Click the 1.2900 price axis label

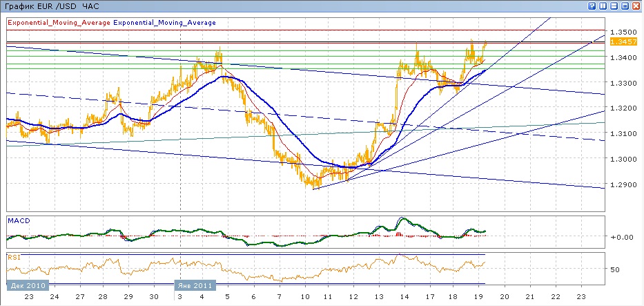(x=623, y=184)
